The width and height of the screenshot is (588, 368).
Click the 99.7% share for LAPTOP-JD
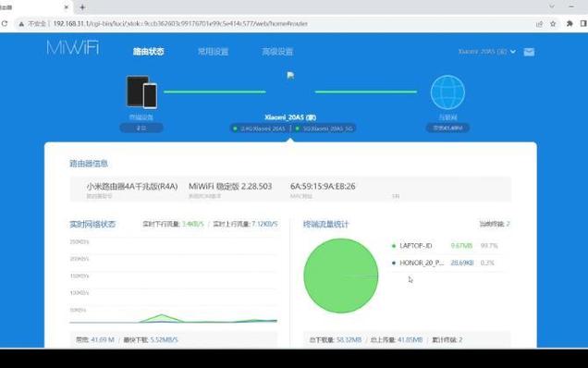pyautogui.click(x=489, y=246)
